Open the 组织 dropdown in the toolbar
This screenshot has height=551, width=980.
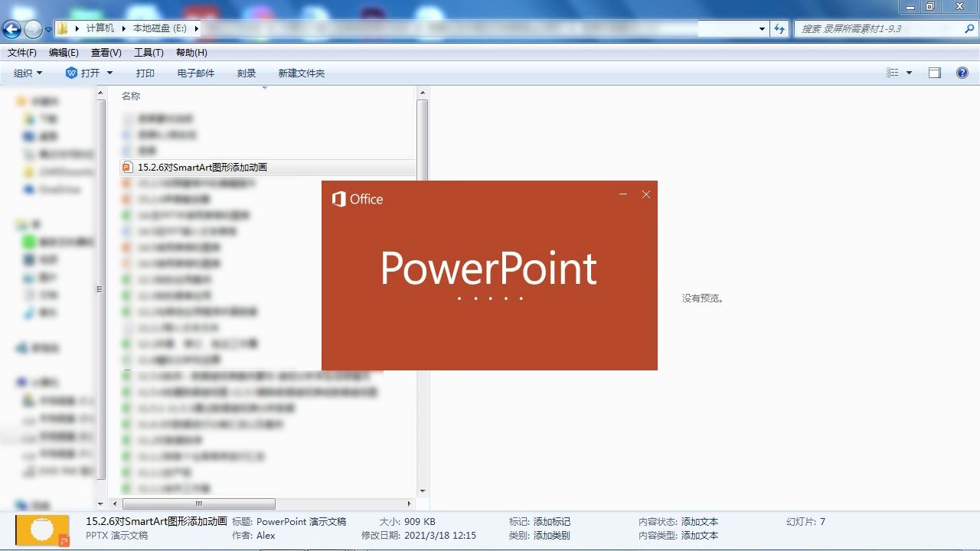point(28,73)
